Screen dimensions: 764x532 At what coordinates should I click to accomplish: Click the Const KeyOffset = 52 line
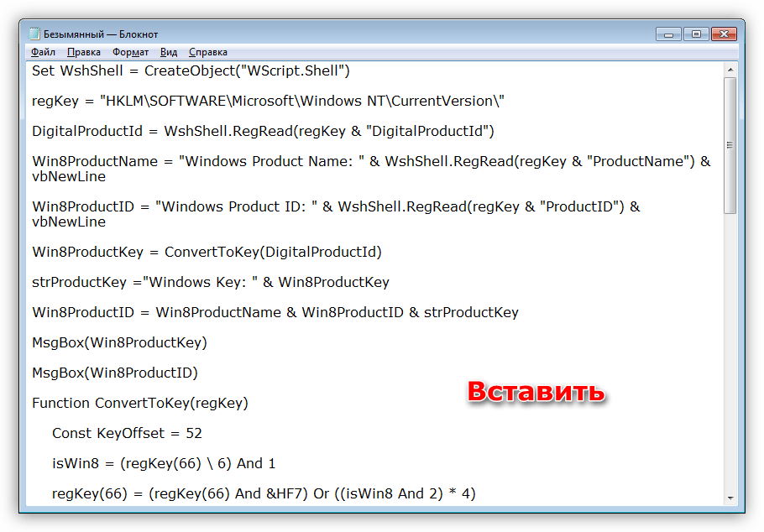pos(127,433)
